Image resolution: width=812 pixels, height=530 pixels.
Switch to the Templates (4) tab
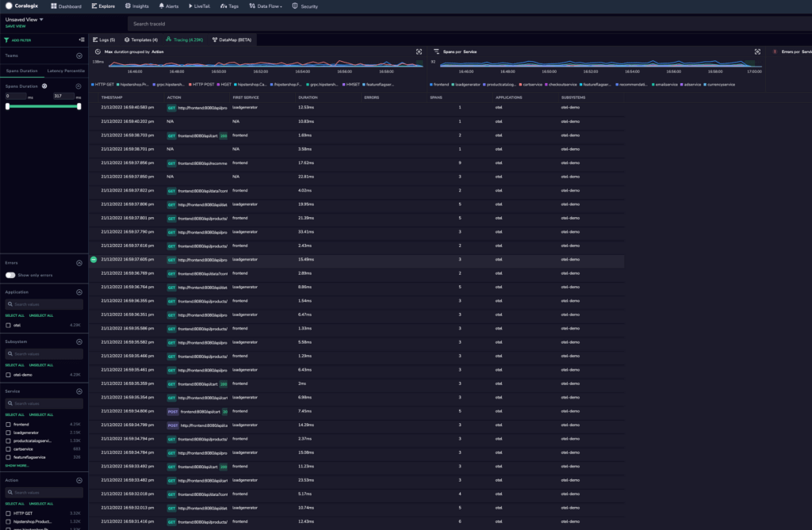click(x=141, y=40)
